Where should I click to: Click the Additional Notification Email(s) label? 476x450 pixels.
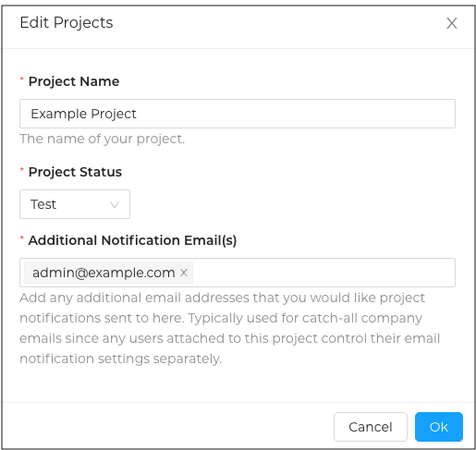[x=132, y=240]
